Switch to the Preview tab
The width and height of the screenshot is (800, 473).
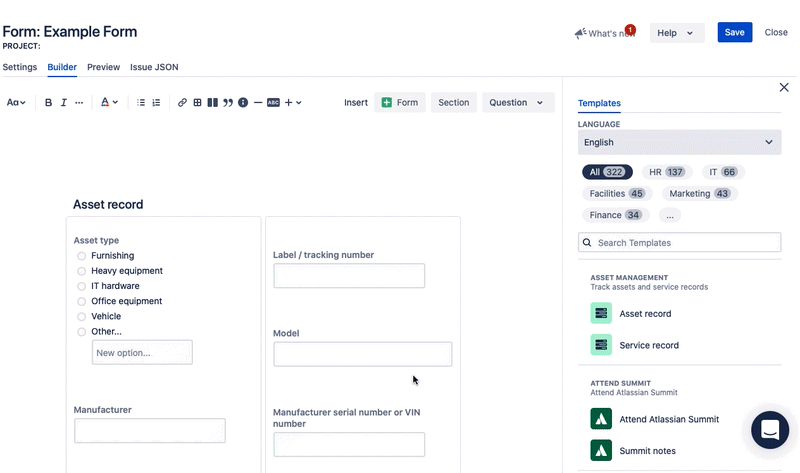click(x=104, y=67)
